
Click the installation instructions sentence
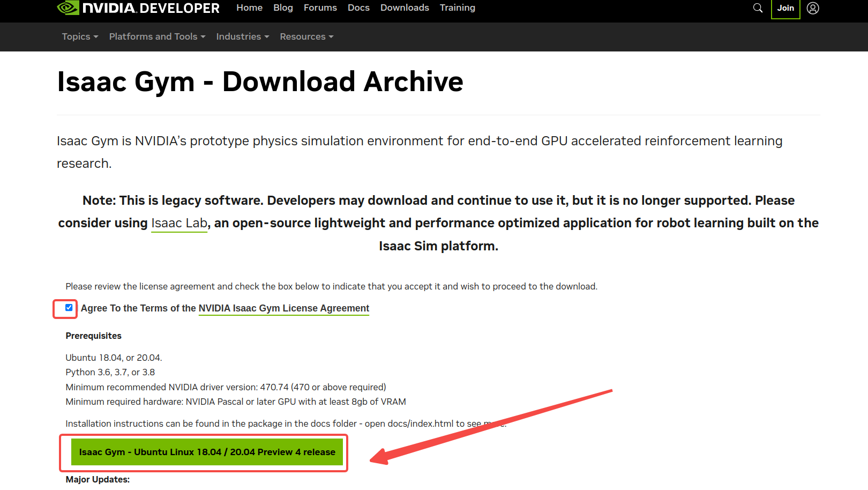[286, 424]
